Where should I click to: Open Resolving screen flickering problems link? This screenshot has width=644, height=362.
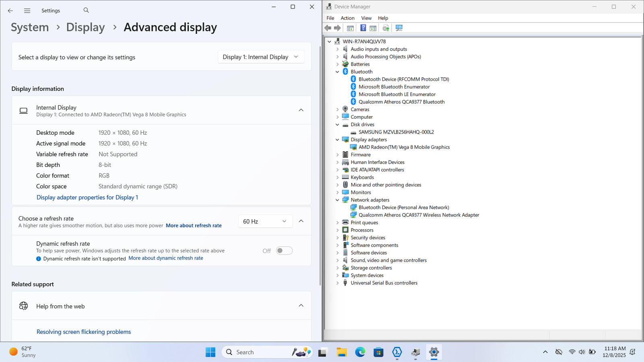(84, 332)
